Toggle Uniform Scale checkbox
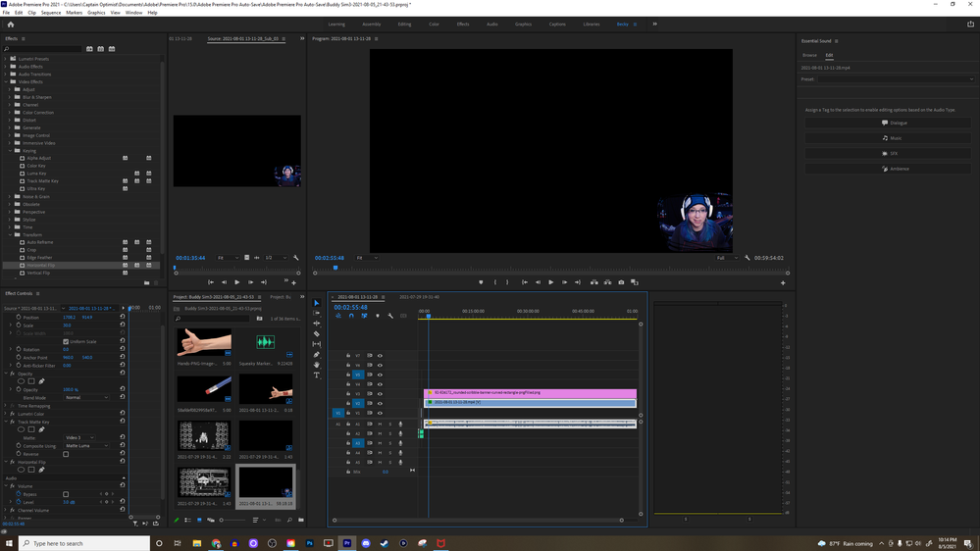 (66, 342)
